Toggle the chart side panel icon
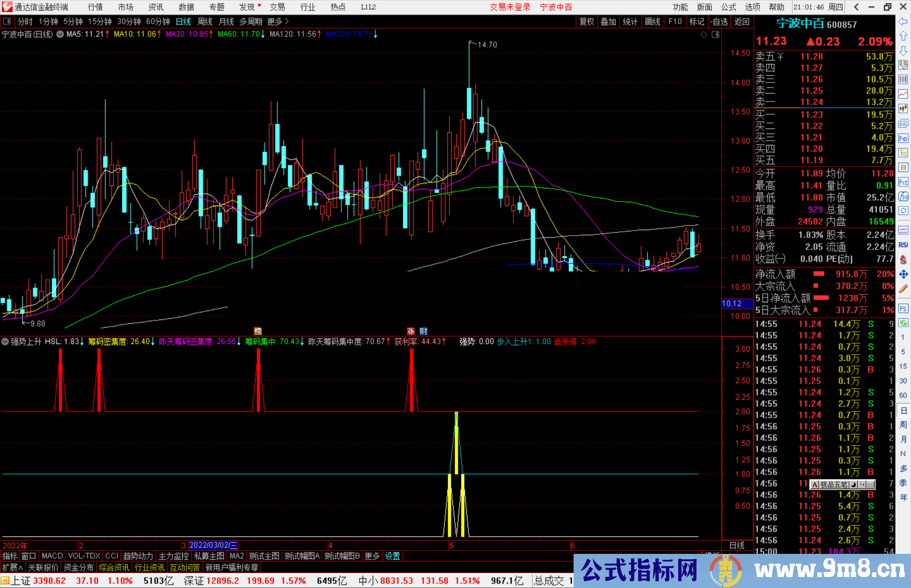Viewport: 911px width, 588px height. pyautogui.click(x=715, y=35)
